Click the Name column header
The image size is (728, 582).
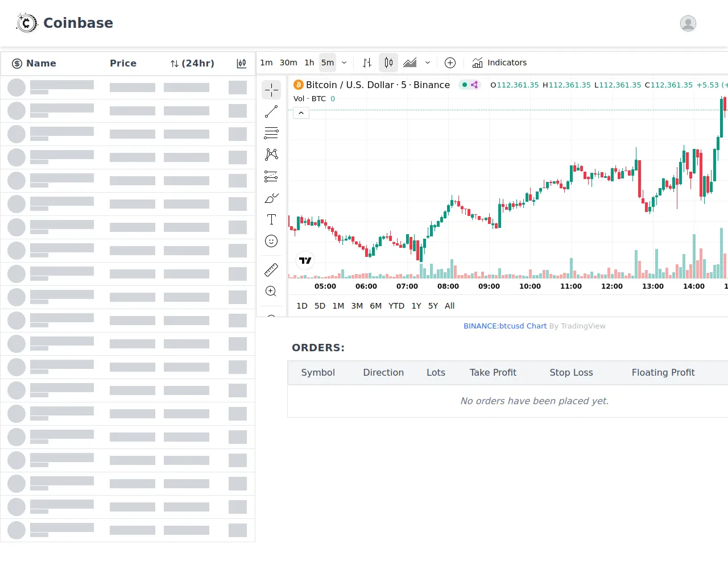41,63
